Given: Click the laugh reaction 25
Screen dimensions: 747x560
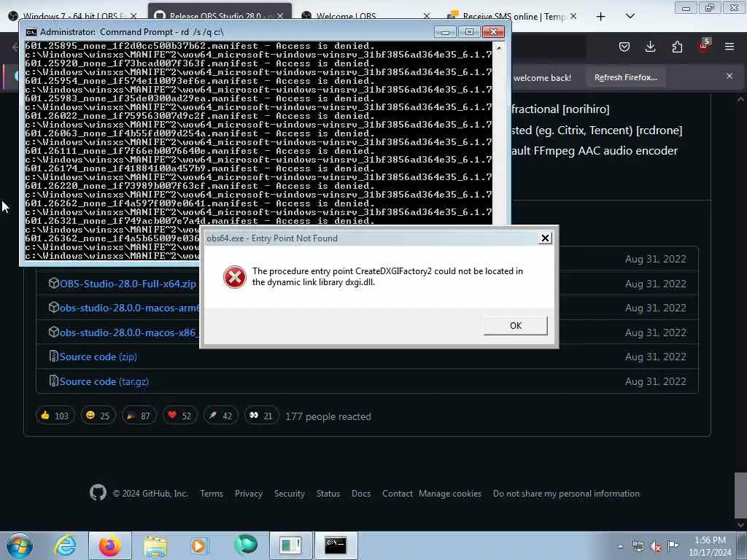Looking at the screenshot, I should pos(98,416).
